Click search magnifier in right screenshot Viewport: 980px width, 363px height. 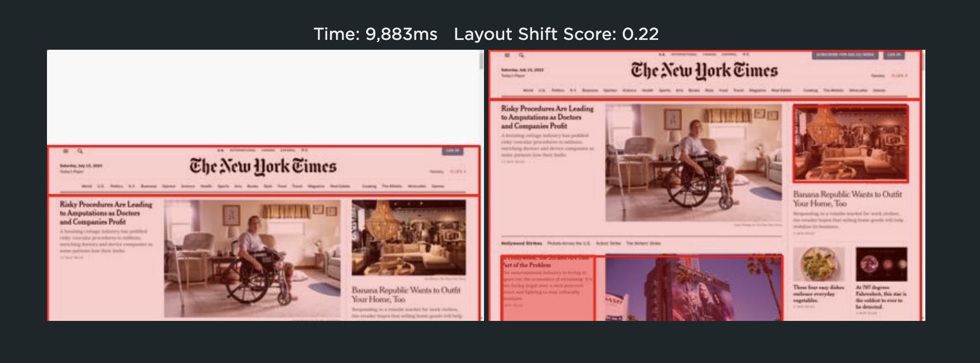(521, 55)
